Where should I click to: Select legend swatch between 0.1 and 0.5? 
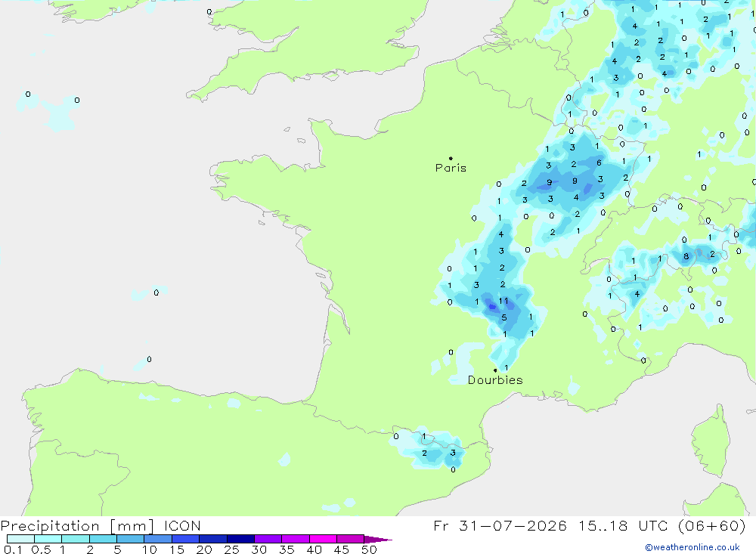tap(20, 539)
